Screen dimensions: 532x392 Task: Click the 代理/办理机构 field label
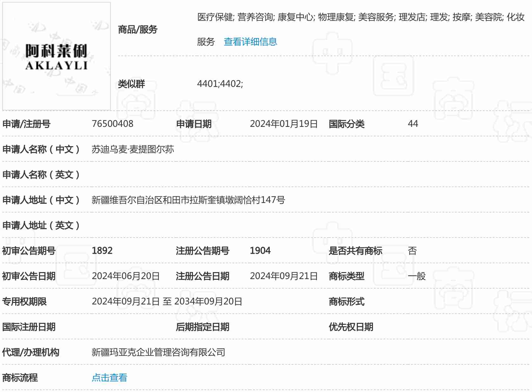[30, 352]
